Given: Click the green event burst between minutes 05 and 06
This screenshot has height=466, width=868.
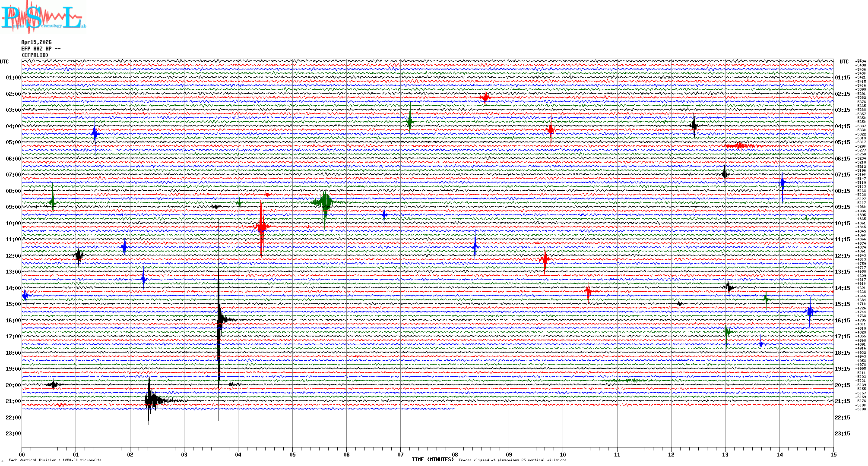Looking at the screenshot, I should (x=325, y=202).
